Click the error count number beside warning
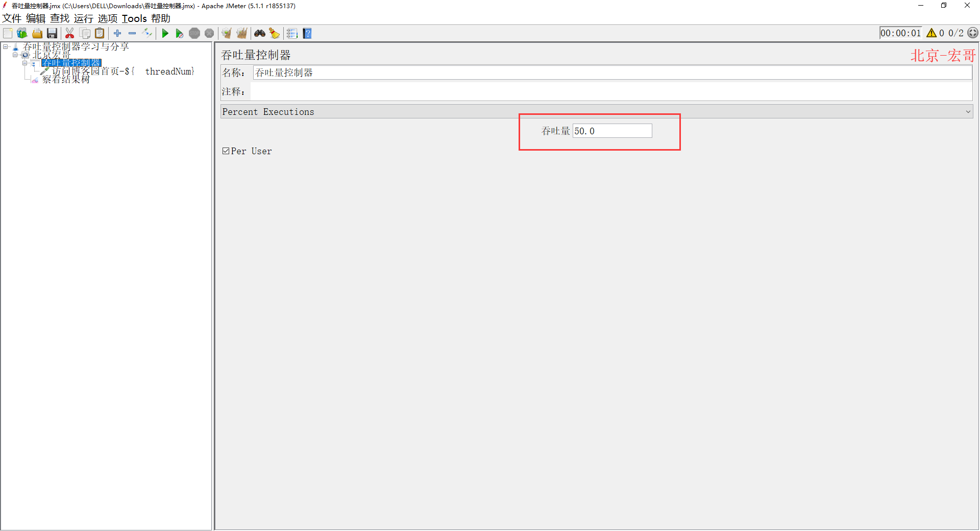980x531 pixels. (941, 33)
